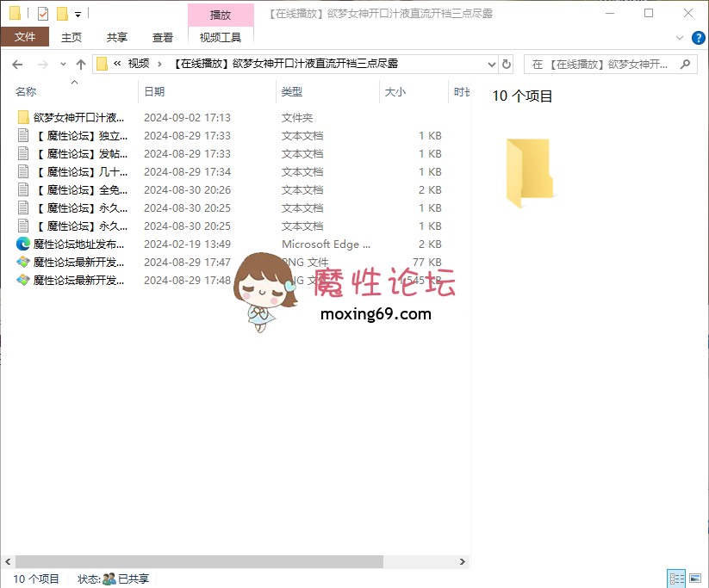Click the Properties icon in quick access toolbar
Image resolution: width=709 pixels, height=588 pixels.
point(43,14)
